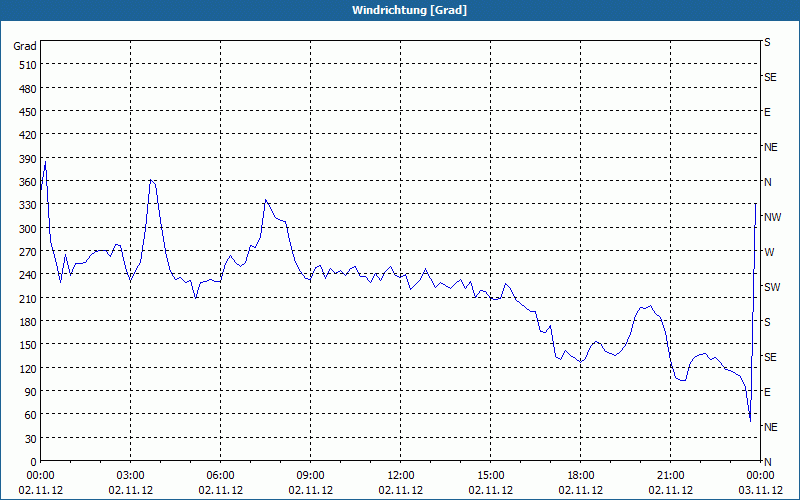800x500 pixels.
Task: Click the "240" degree axis label
Action: pos(28,275)
